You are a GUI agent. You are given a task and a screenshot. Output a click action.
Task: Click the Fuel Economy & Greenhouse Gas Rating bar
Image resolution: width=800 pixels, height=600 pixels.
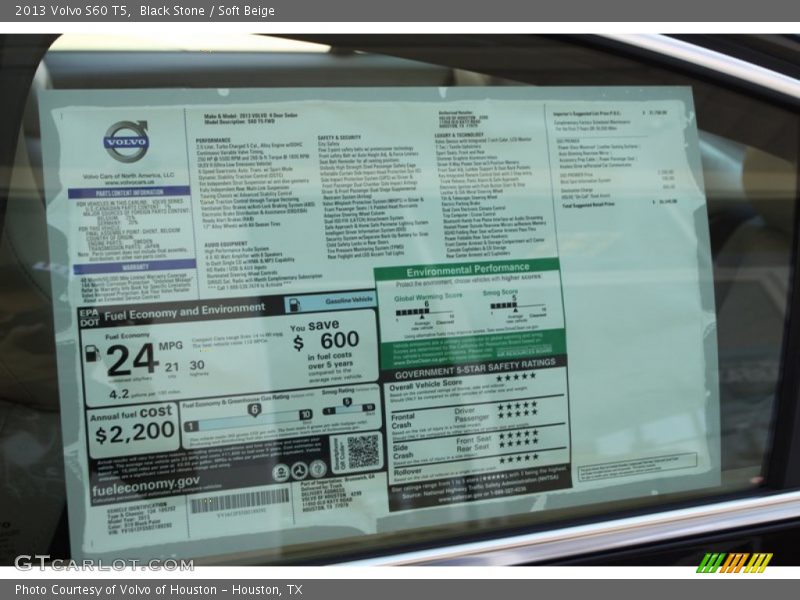(248, 420)
